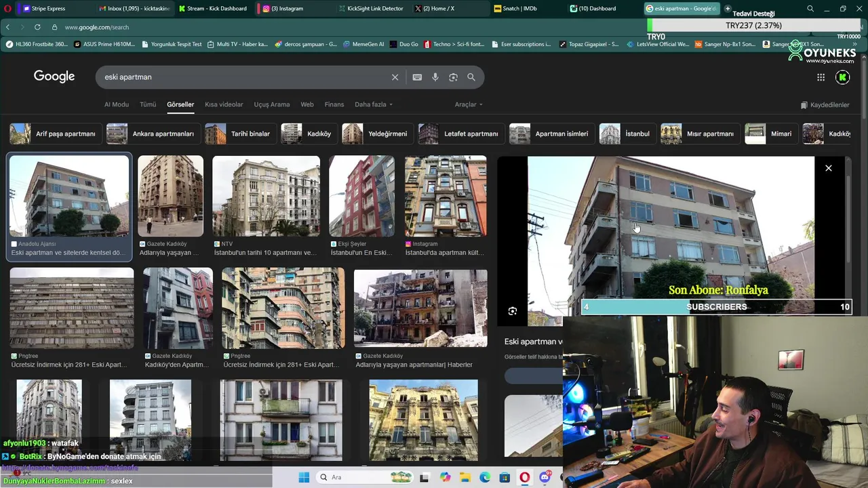Screen dimensions: 868x488
Task: Open Opera browser from the taskbar
Action: tap(524, 477)
